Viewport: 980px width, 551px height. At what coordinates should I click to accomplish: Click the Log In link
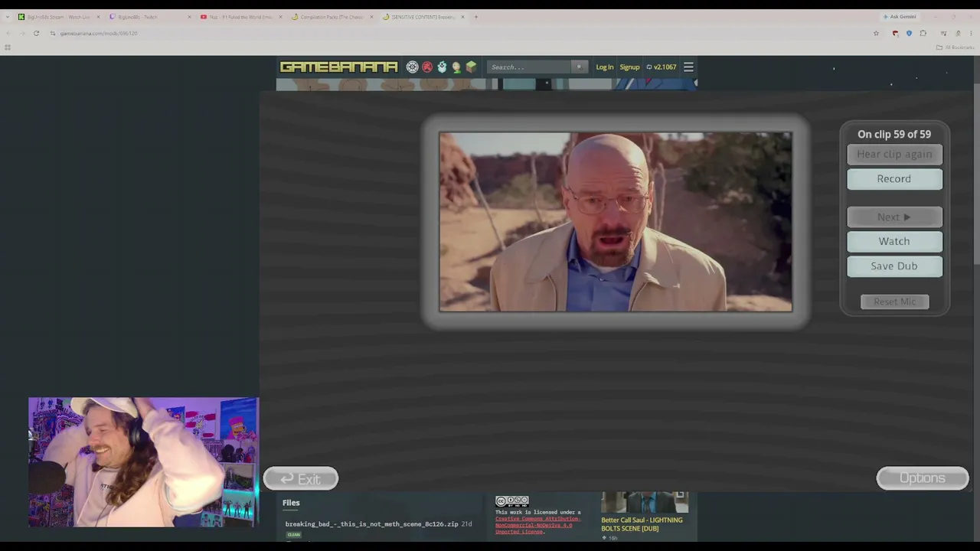tap(605, 67)
